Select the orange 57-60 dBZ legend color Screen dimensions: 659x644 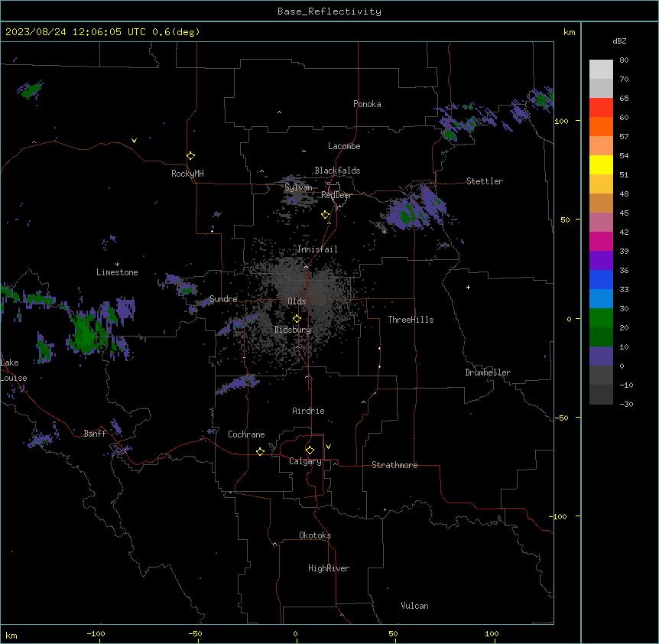tap(601, 126)
